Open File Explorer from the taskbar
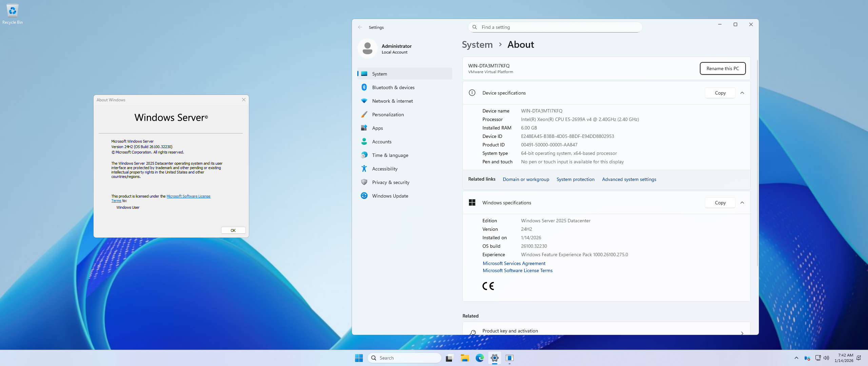This screenshot has width=868, height=366. click(465, 358)
